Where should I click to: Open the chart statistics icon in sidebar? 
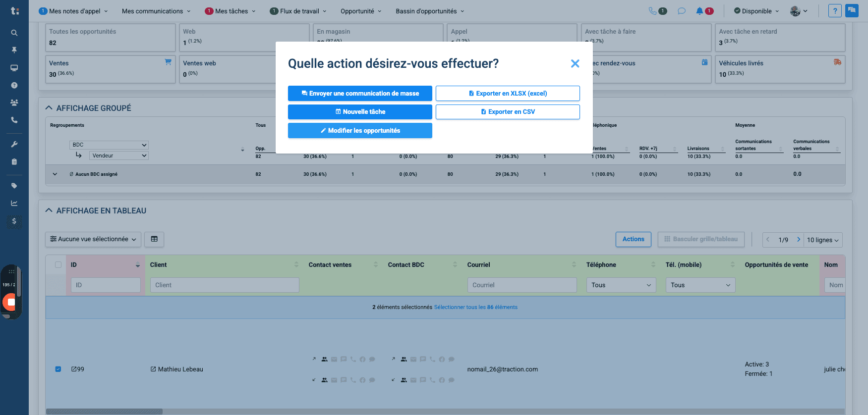14,203
